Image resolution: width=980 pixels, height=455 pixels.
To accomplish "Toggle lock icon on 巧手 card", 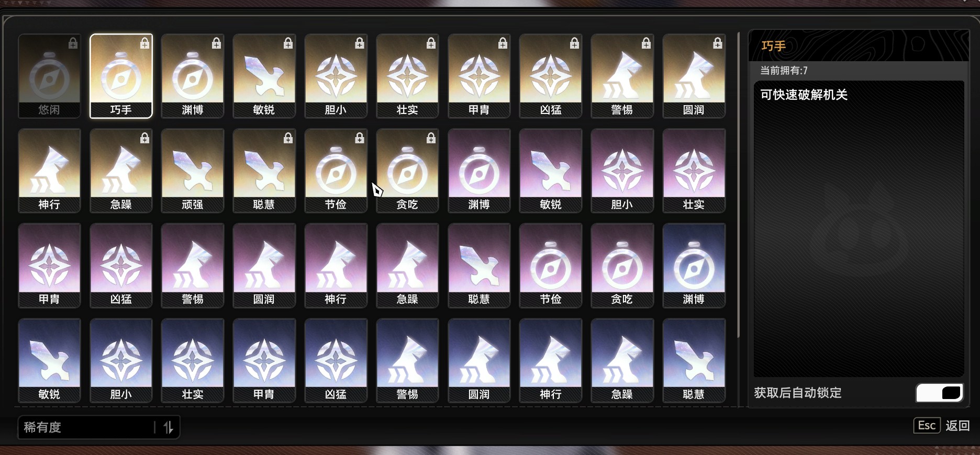I will [144, 43].
